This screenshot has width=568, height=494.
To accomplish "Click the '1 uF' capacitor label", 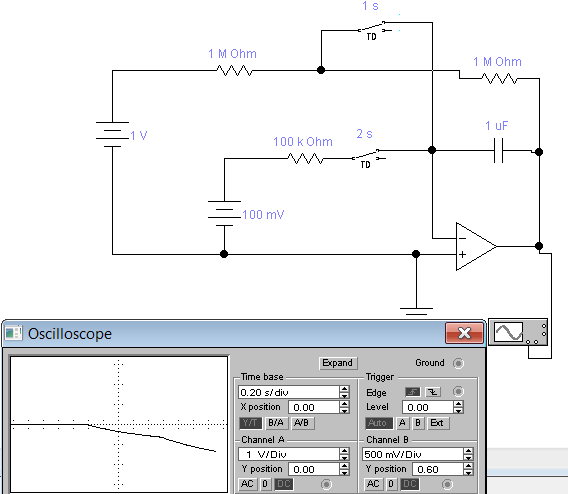I will pos(497,126).
